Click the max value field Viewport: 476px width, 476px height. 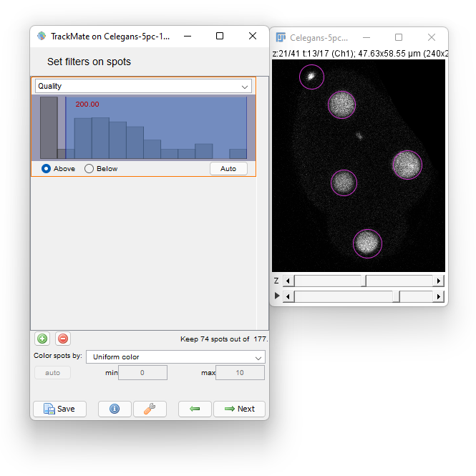pos(240,373)
